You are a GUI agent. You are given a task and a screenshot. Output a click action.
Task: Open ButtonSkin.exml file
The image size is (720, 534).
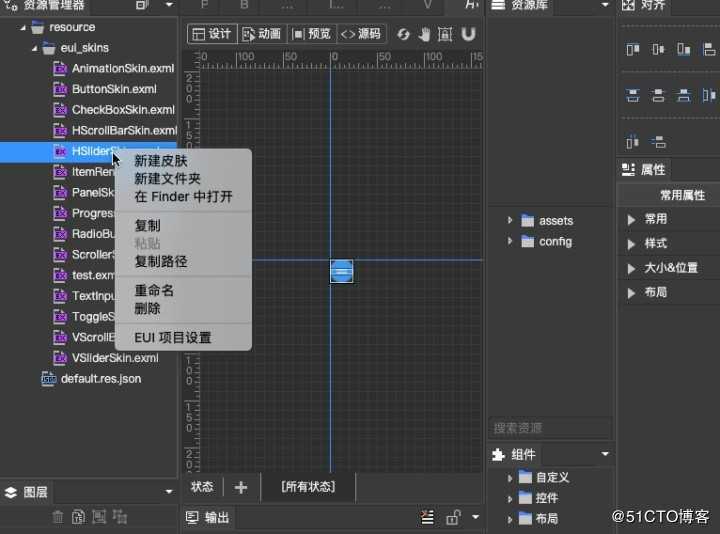114,89
